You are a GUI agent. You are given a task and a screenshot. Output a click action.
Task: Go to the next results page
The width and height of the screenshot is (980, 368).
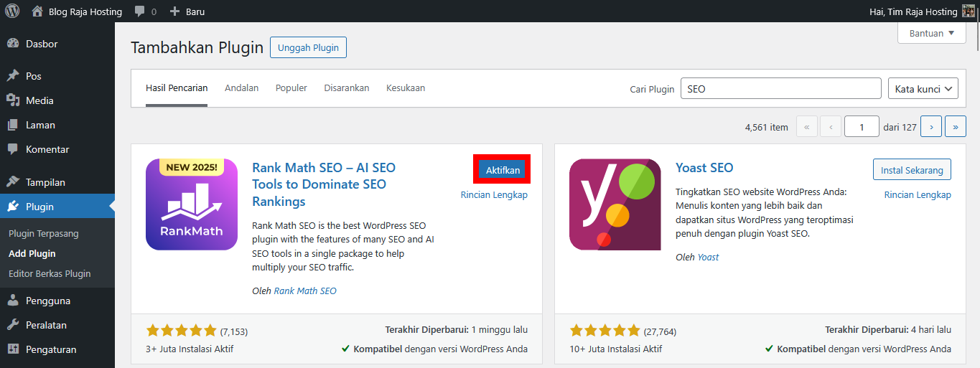[x=931, y=127]
